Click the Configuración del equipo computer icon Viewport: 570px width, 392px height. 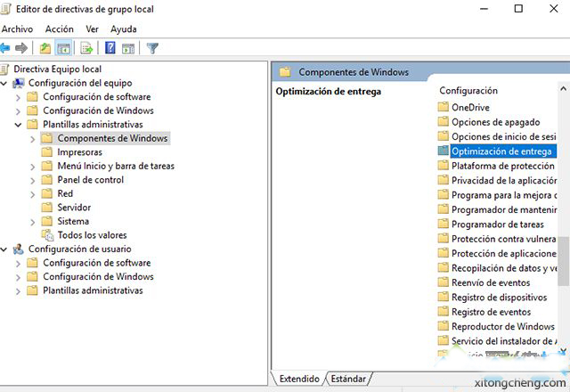(x=19, y=83)
